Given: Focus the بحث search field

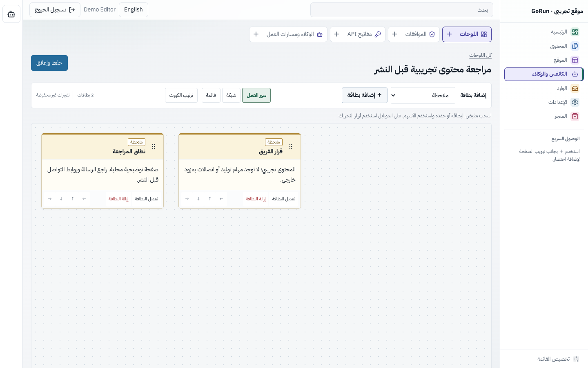Looking at the screenshot, I should (x=402, y=10).
